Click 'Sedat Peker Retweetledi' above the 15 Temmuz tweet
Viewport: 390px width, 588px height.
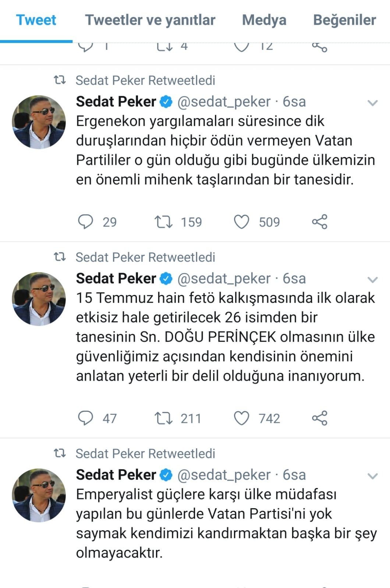tap(145, 257)
